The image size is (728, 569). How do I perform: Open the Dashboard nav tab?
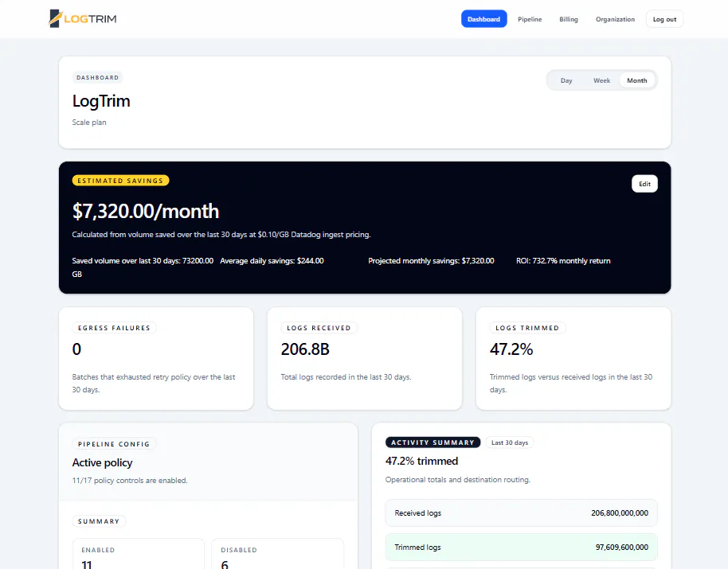pos(483,19)
